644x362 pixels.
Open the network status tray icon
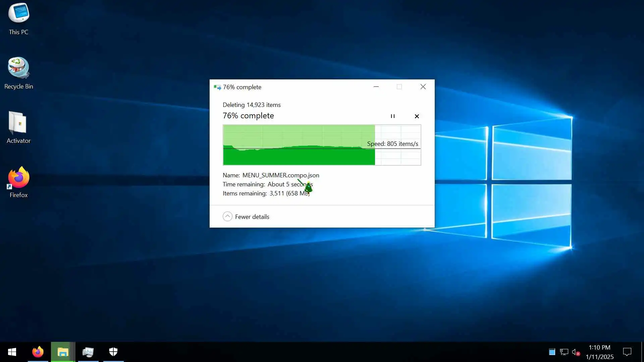564,352
